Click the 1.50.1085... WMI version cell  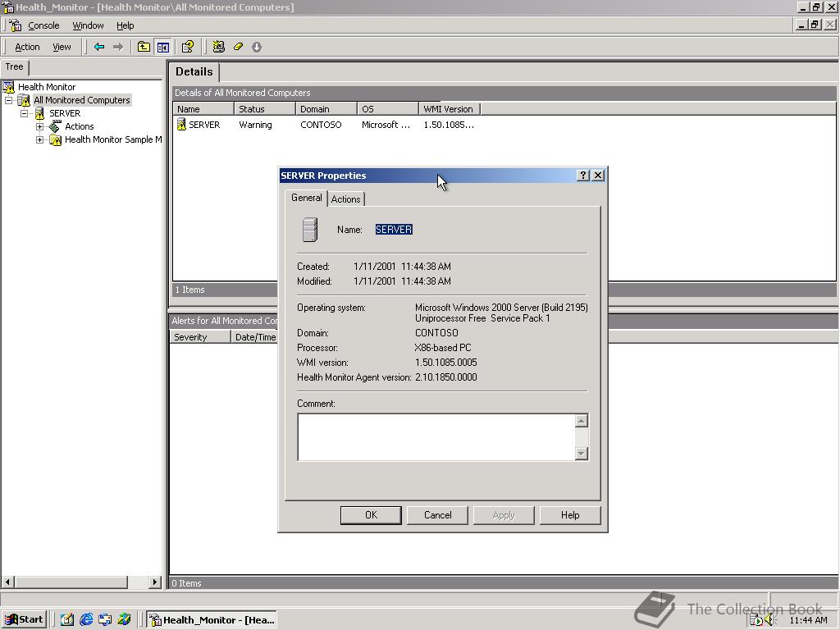(449, 125)
